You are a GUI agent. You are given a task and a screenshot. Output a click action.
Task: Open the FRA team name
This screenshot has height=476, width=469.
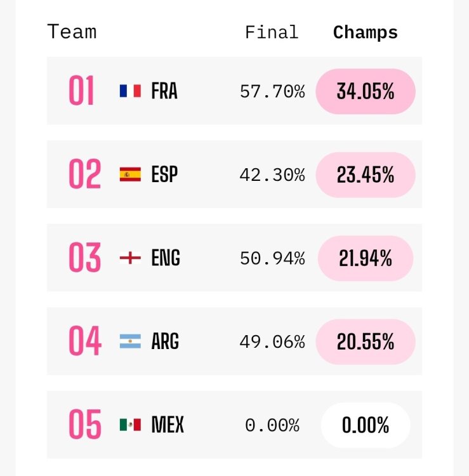click(164, 91)
